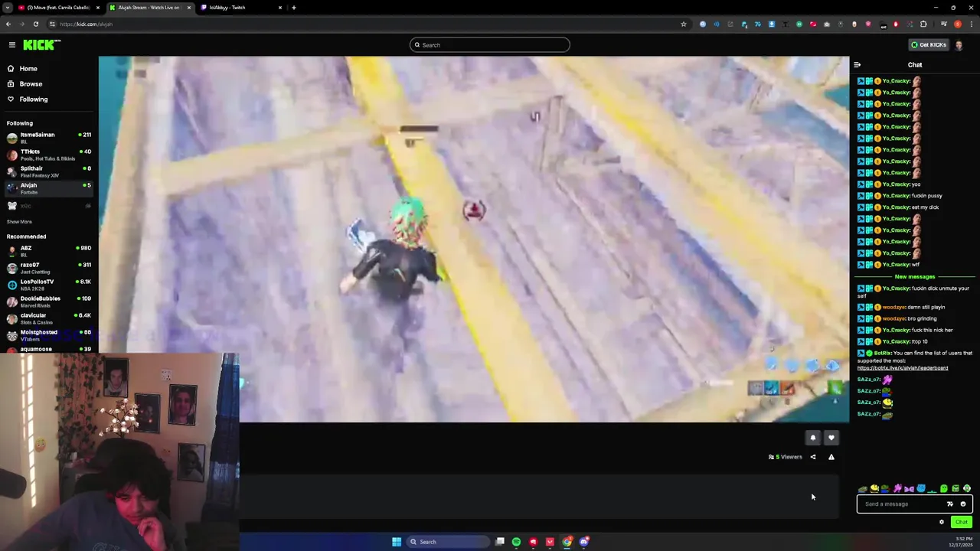Click the kick.com address bar URL
This screenshot has height=551, width=980.
click(86, 24)
